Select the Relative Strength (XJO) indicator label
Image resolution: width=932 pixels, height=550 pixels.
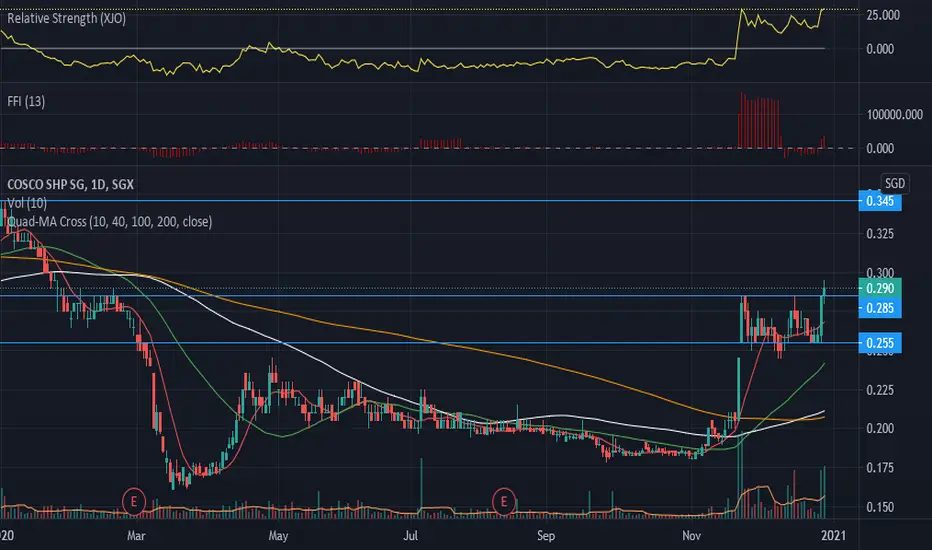coord(67,18)
